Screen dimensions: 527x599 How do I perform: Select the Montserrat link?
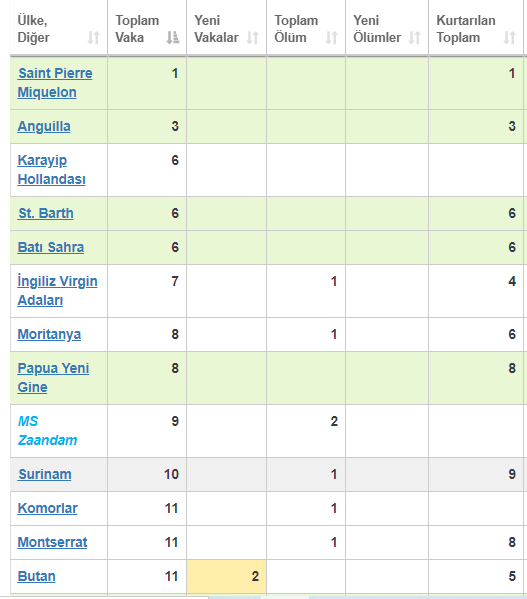52,542
